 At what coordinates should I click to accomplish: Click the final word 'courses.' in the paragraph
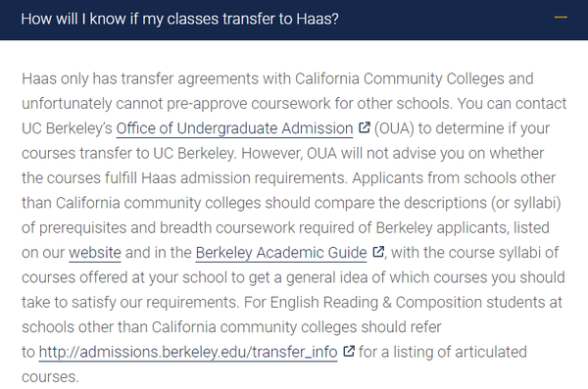(x=50, y=377)
